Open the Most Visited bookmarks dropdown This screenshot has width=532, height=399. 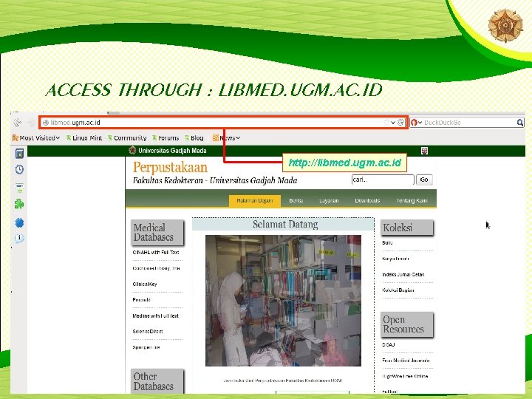pyautogui.click(x=36, y=137)
